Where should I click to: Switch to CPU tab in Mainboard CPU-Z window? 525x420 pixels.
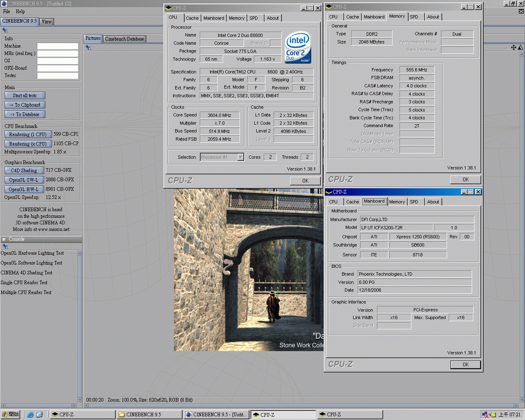click(x=333, y=202)
